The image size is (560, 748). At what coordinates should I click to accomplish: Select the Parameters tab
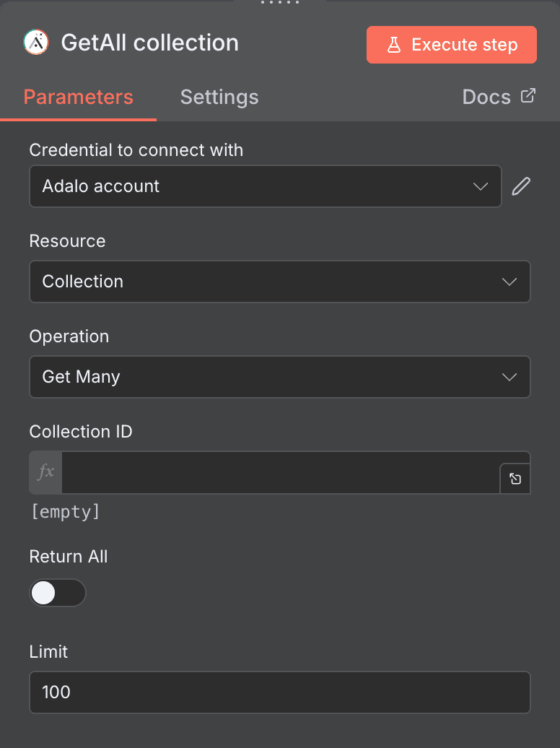[78, 97]
